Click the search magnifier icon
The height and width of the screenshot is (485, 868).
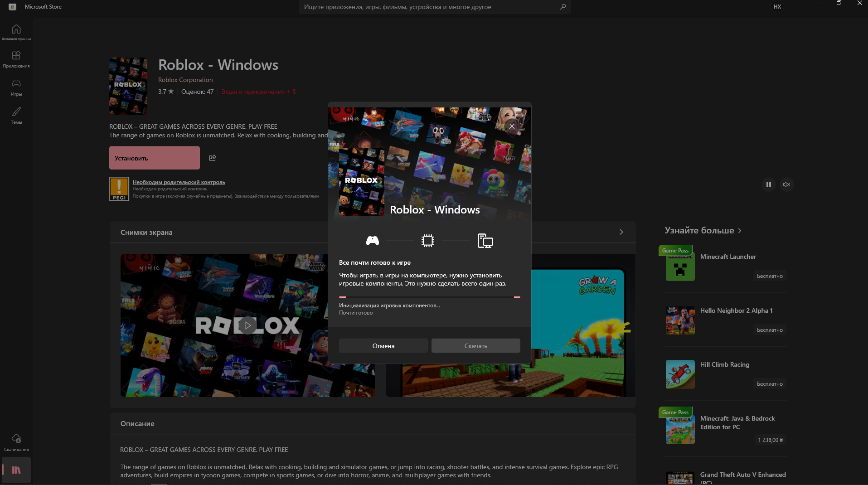point(563,7)
